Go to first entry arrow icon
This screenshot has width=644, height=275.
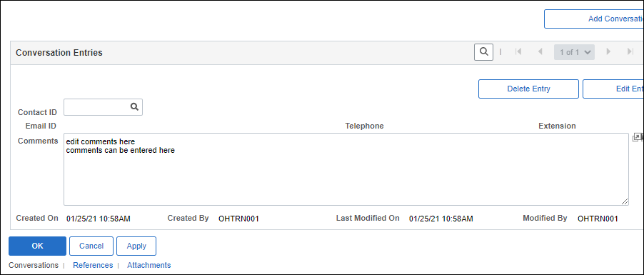518,52
